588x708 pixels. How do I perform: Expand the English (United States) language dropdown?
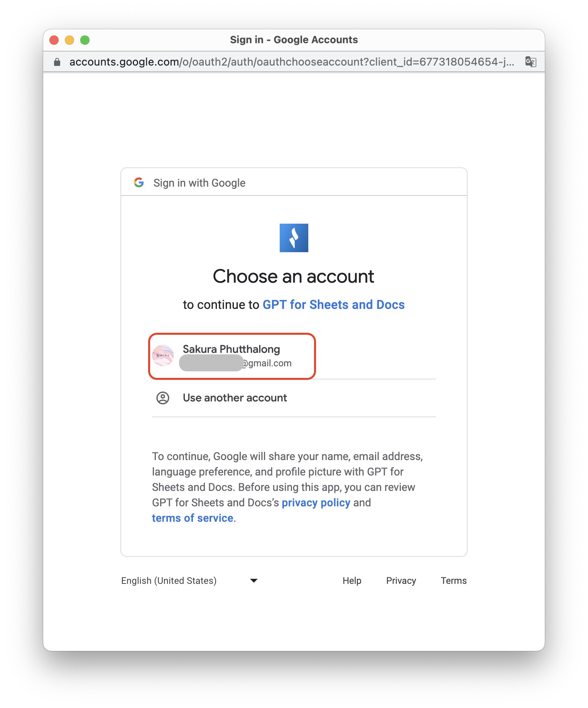click(189, 580)
